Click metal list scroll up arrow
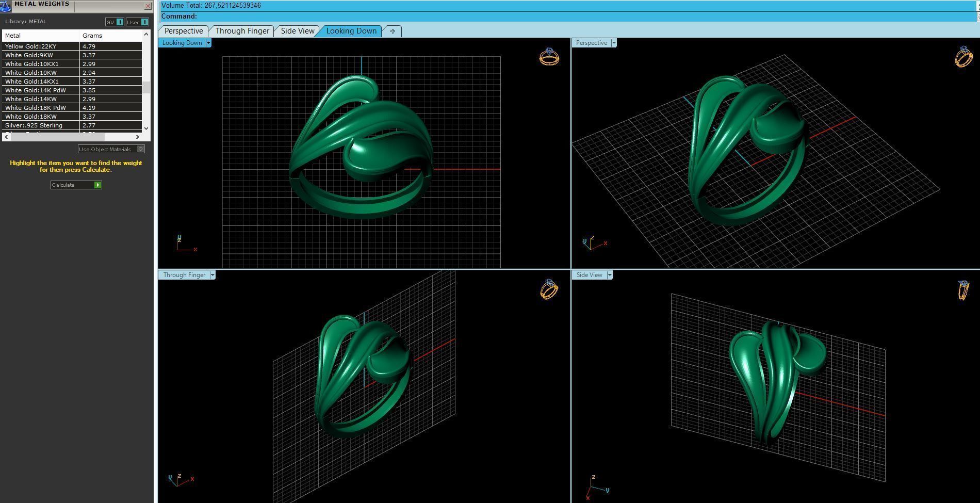980x503 pixels. [146, 34]
